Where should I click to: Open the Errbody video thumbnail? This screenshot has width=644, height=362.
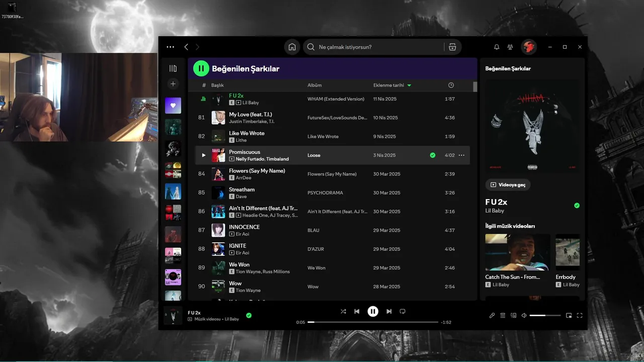click(x=568, y=252)
